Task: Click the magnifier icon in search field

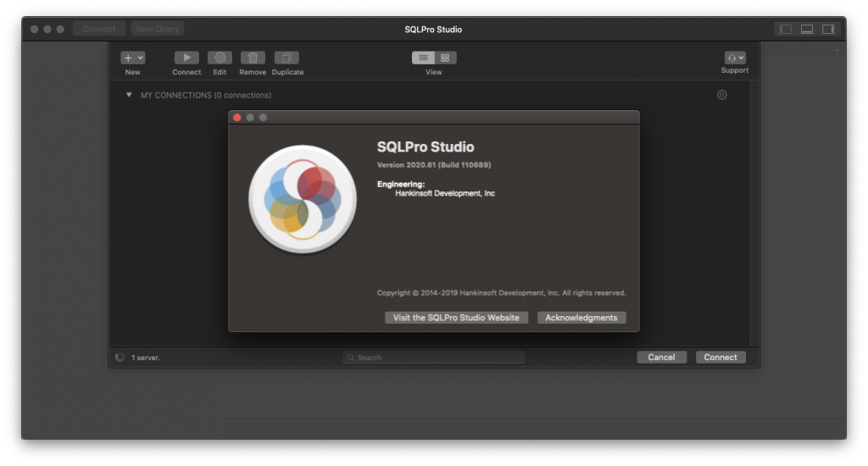Action: point(350,358)
